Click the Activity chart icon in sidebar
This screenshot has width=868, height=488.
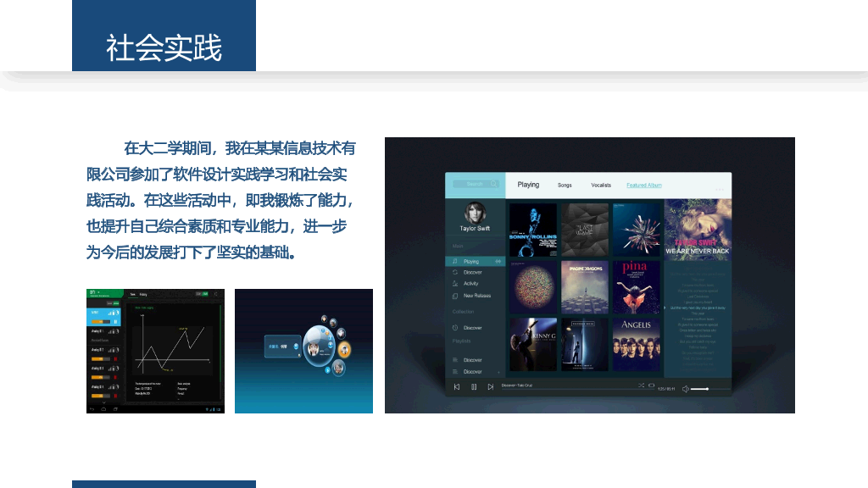[x=455, y=283]
